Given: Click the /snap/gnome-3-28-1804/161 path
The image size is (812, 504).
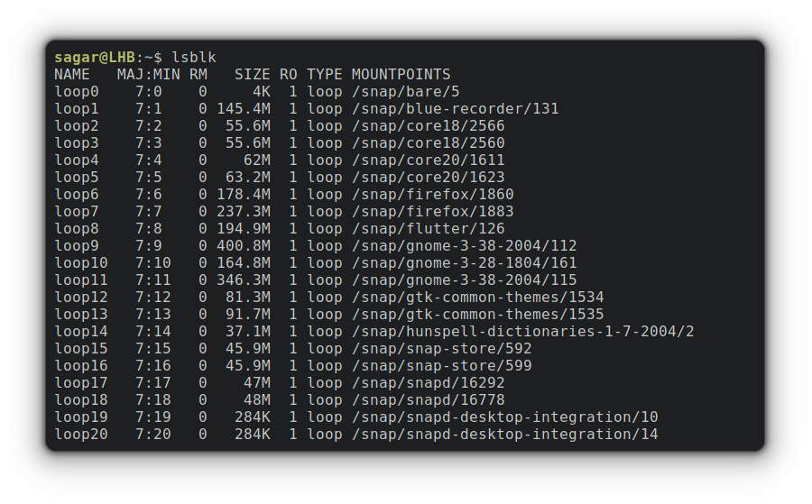Looking at the screenshot, I should pyautogui.click(x=465, y=262).
